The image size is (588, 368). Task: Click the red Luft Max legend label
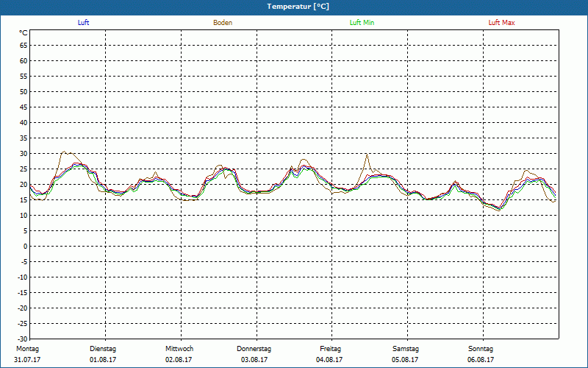coord(501,23)
